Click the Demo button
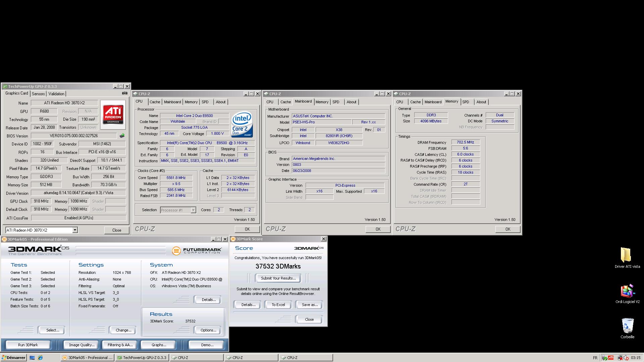 [207, 345]
